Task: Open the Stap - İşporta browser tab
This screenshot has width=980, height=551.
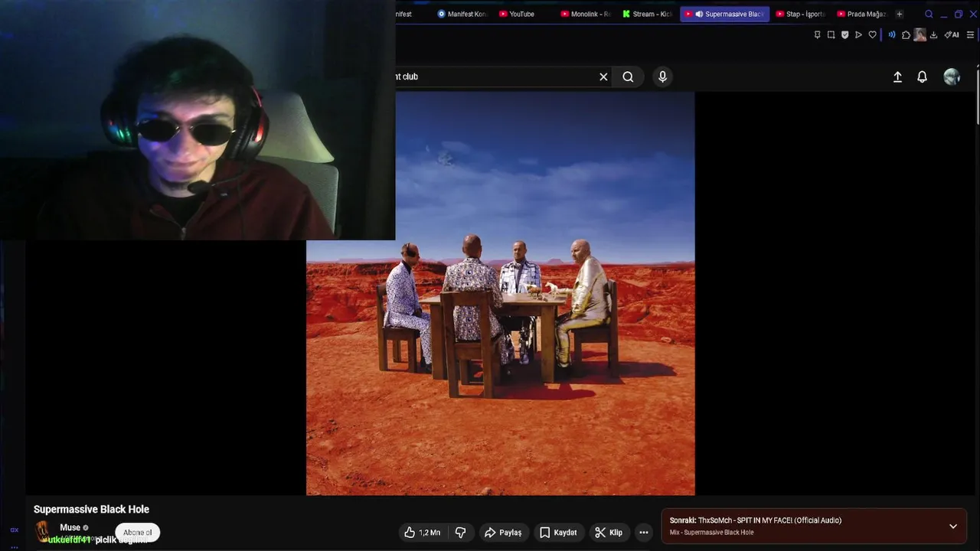Action: pyautogui.click(x=801, y=14)
